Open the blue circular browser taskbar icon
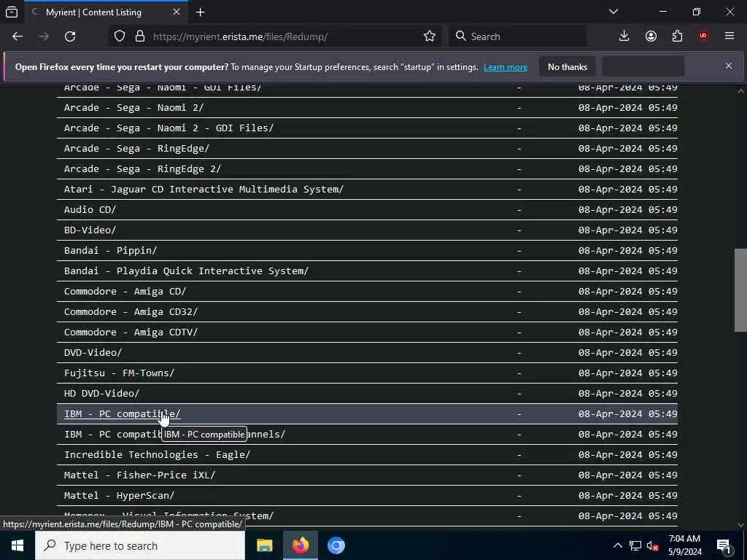This screenshot has width=747, height=560. tap(336, 545)
